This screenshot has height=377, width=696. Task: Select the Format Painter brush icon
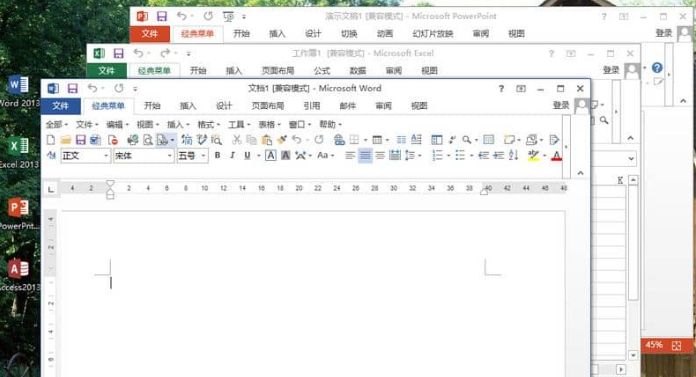pyautogui.click(x=282, y=140)
